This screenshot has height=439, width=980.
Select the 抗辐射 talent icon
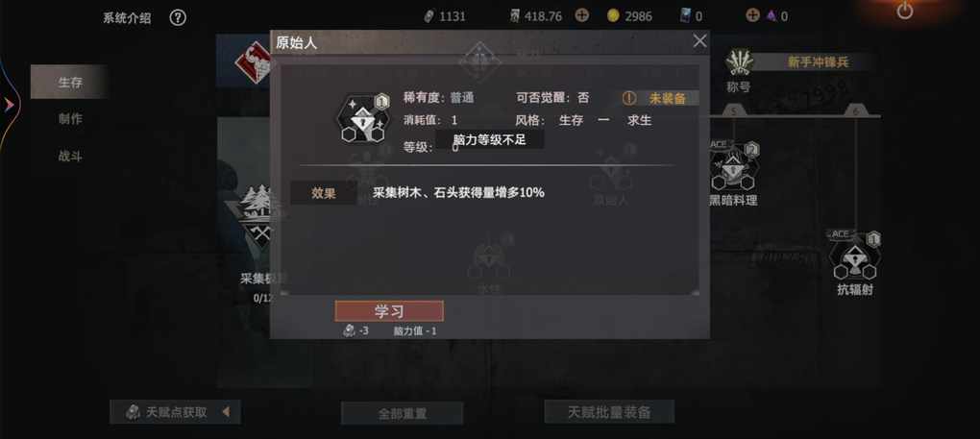coord(856,256)
